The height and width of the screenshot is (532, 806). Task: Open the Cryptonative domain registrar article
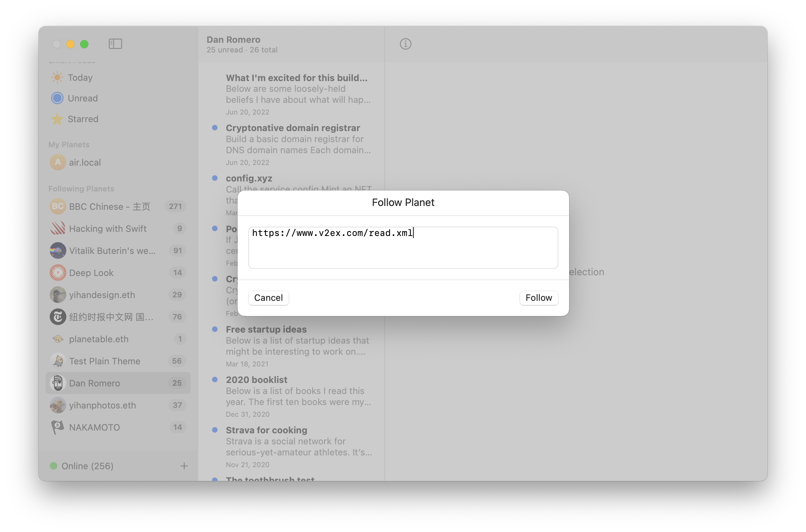click(292, 128)
